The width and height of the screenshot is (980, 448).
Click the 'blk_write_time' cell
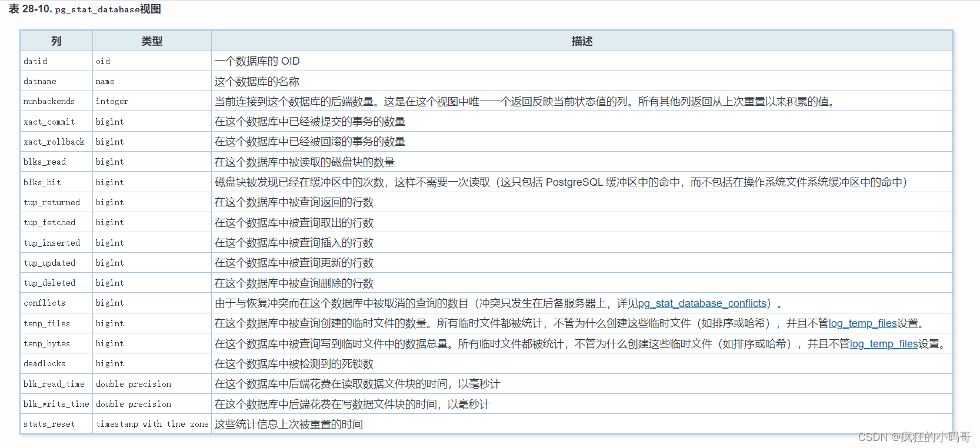tap(56, 404)
